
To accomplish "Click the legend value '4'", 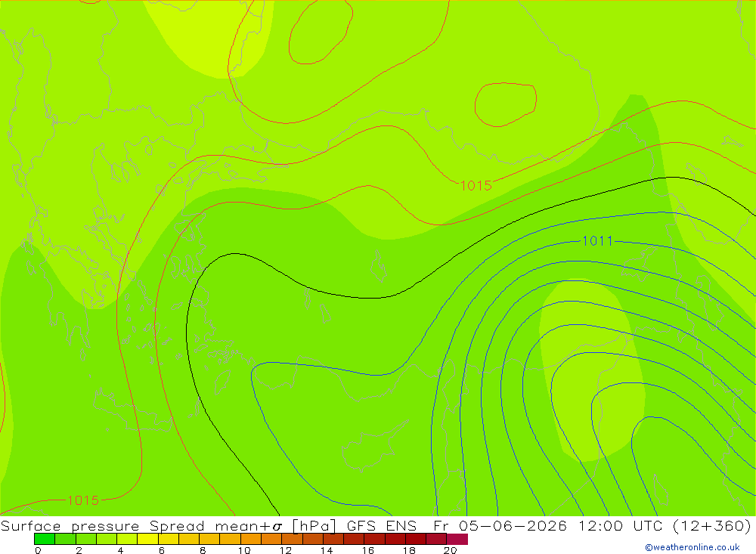I will click(120, 550).
